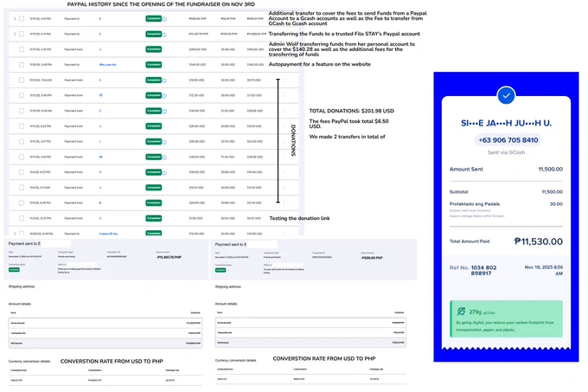Viewport: 588px width, 392px height.
Task: Click the 'TOTAL DONATIONS: $201.98 USD' text
Action: pyautogui.click(x=351, y=111)
